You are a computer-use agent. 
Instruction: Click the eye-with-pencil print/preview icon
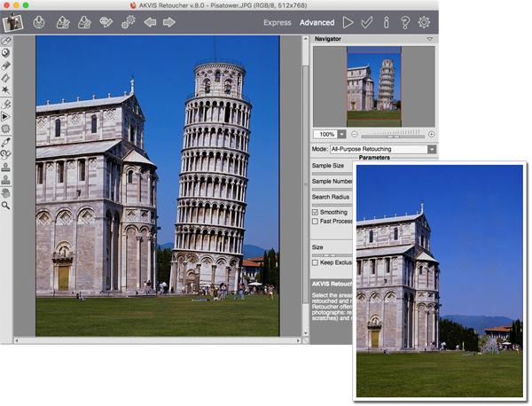click(106, 22)
